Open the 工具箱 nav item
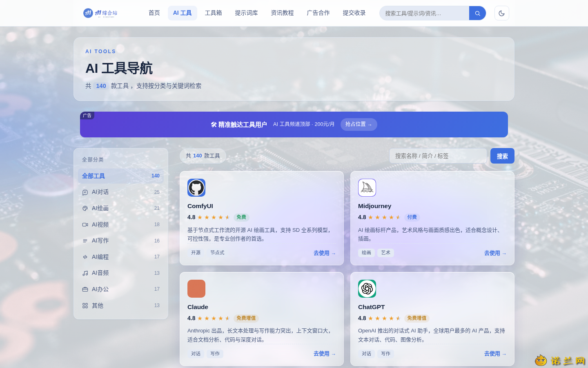This screenshot has height=368, width=588. coord(214,13)
